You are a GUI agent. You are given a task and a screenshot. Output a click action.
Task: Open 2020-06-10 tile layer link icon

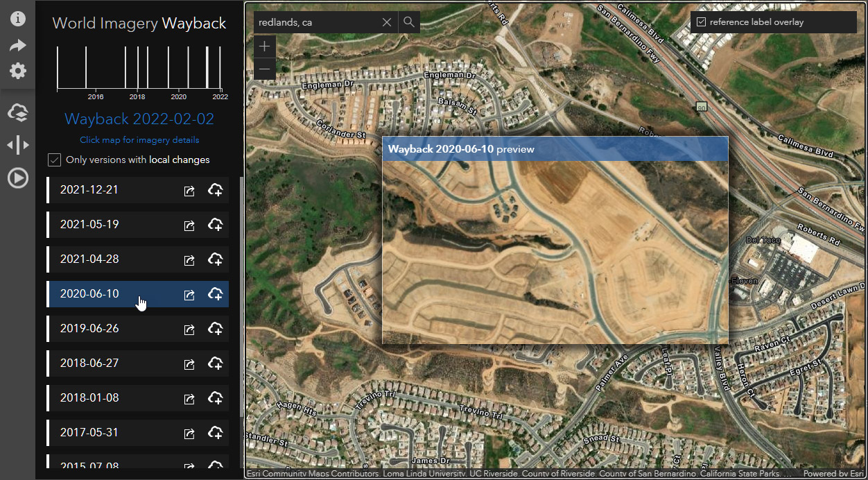pos(189,295)
